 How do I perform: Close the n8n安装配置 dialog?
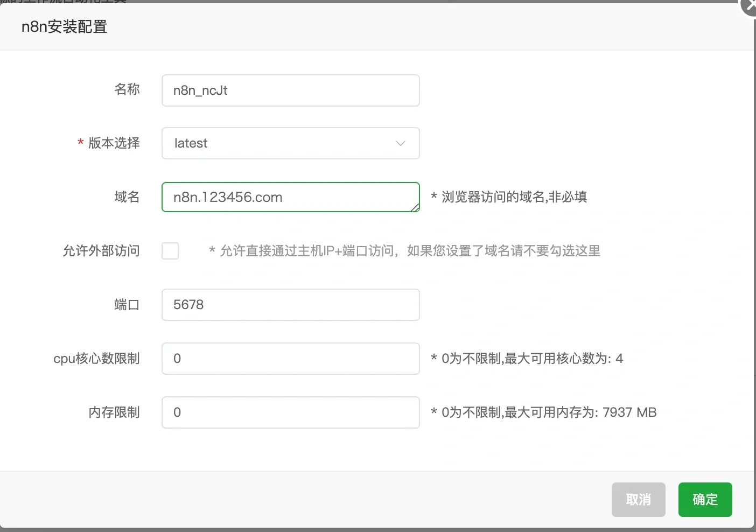pyautogui.click(x=749, y=6)
